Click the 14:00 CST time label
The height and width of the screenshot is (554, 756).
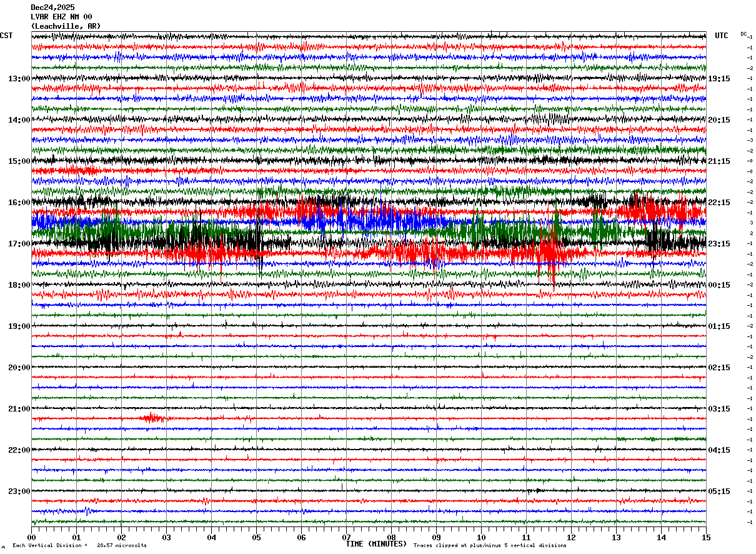tap(19, 120)
